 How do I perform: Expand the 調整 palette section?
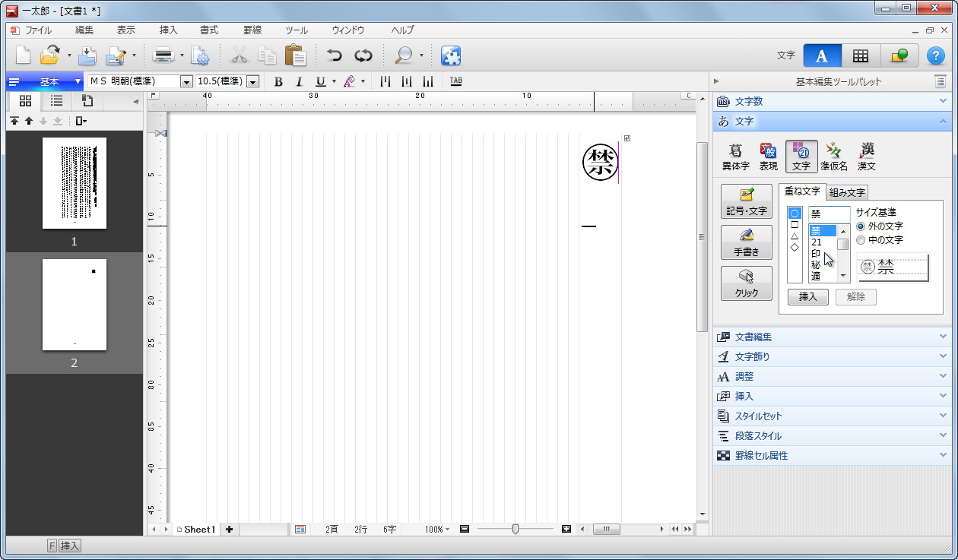click(x=832, y=376)
